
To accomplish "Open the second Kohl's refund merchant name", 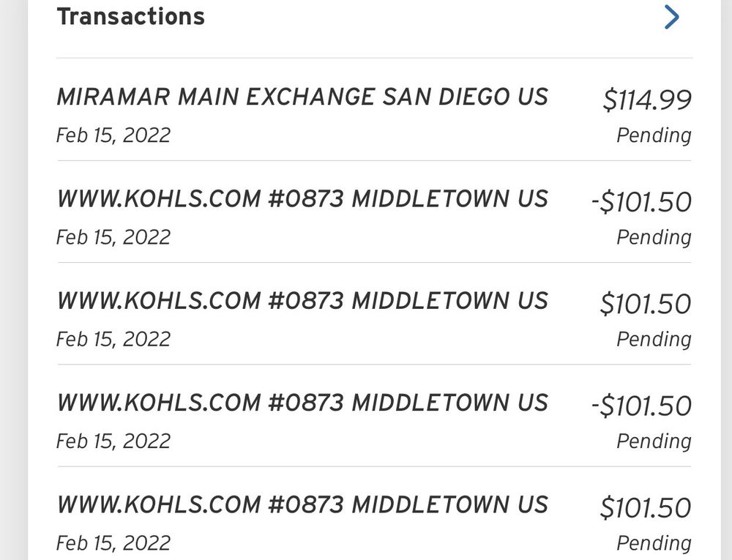I will coord(302,403).
